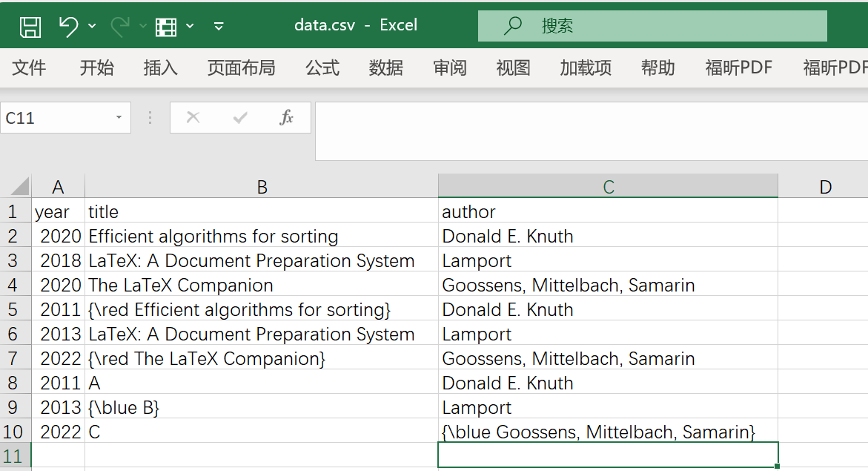The image size is (868, 471).
Task: Click the Undo arrow icon
Action: tap(69, 26)
